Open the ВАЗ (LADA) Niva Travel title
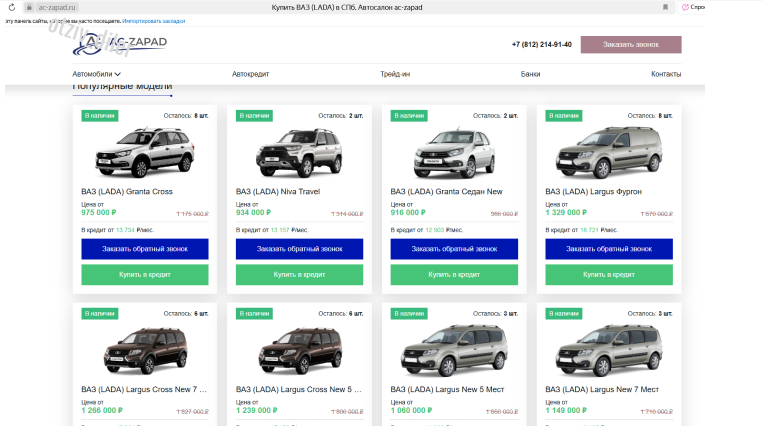Image resolution: width=762 pixels, height=426 pixels. point(278,191)
